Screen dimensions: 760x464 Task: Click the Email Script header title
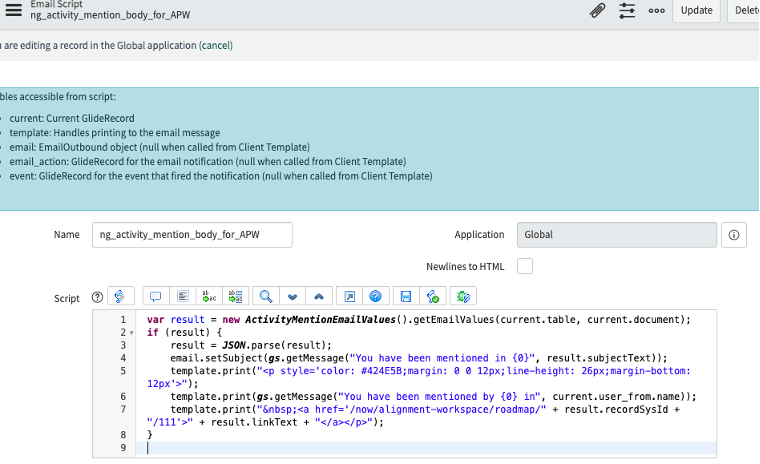(x=56, y=4)
